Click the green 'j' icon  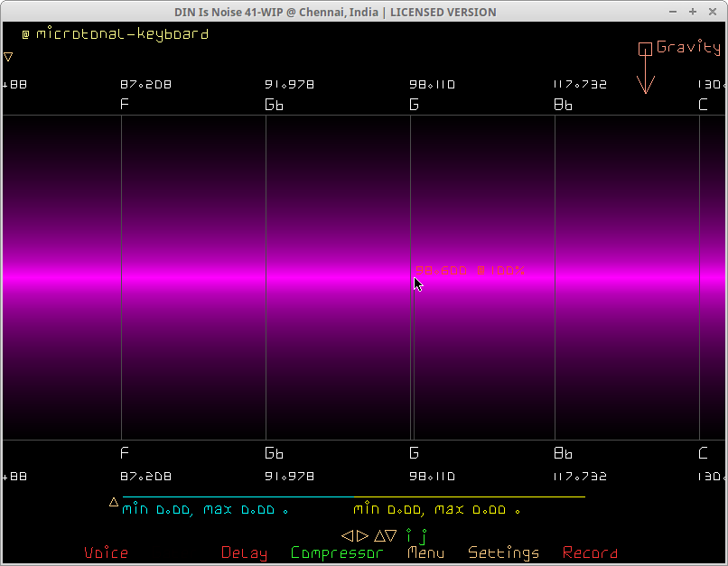(423, 536)
